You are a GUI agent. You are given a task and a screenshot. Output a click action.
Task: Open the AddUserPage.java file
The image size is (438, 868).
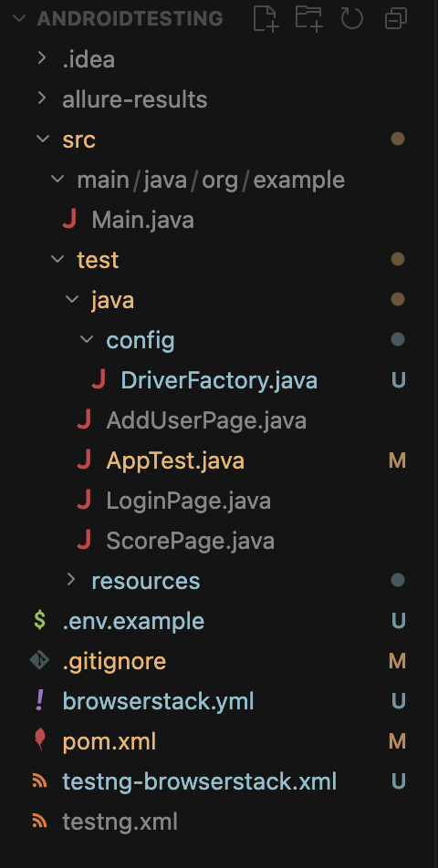(206, 420)
